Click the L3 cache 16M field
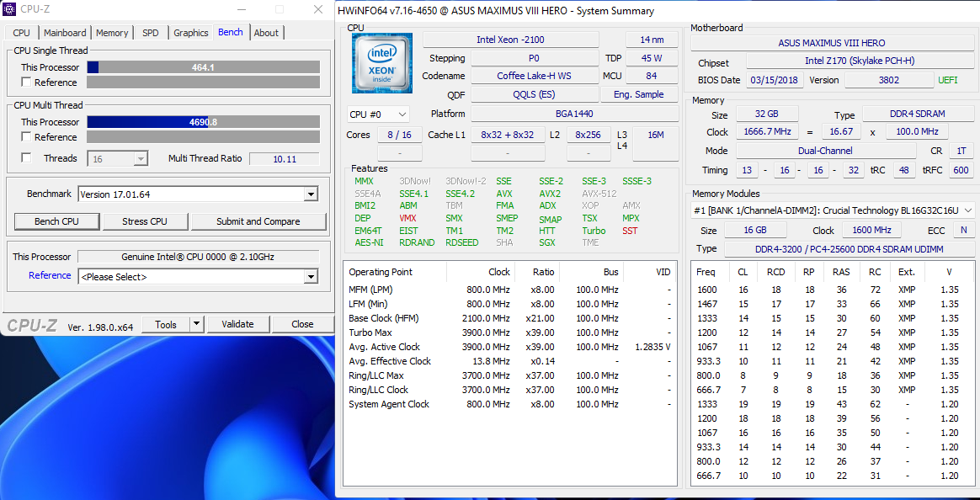Screen dimensions: 980x500 pos(656,144)
